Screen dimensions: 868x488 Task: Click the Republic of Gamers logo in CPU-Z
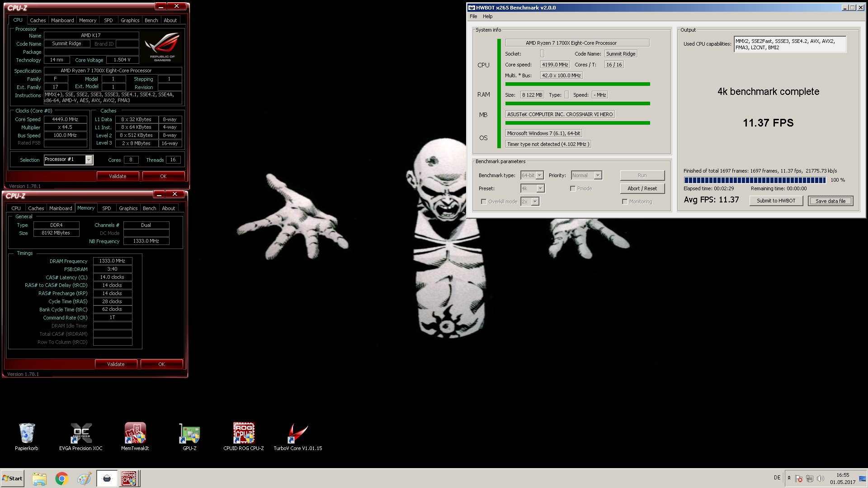[x=162, y=47]
